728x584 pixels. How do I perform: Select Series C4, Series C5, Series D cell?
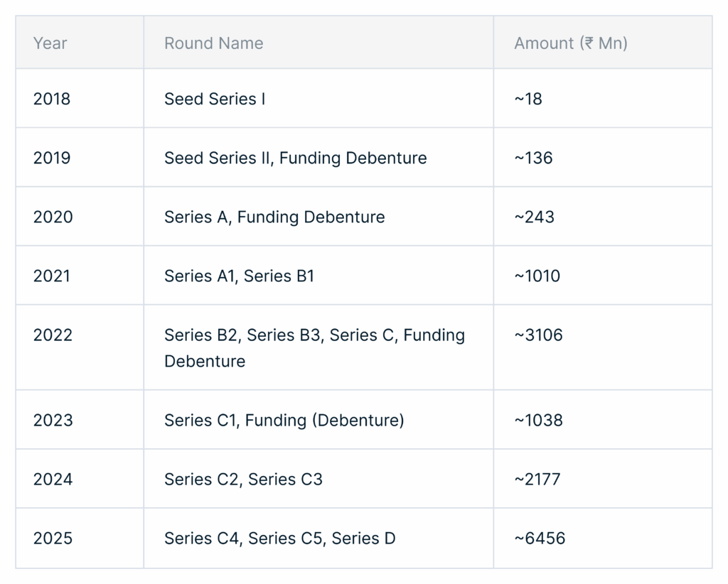[x=318, y=538]
